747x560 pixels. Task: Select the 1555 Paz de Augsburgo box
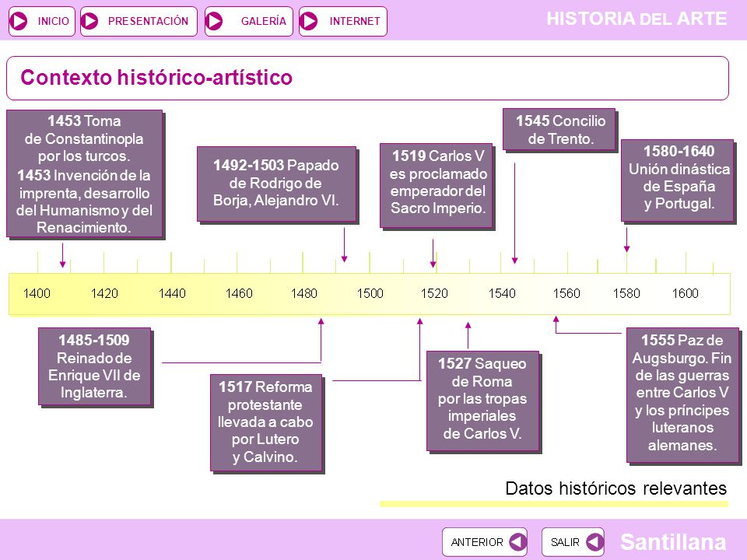[682, 395]
